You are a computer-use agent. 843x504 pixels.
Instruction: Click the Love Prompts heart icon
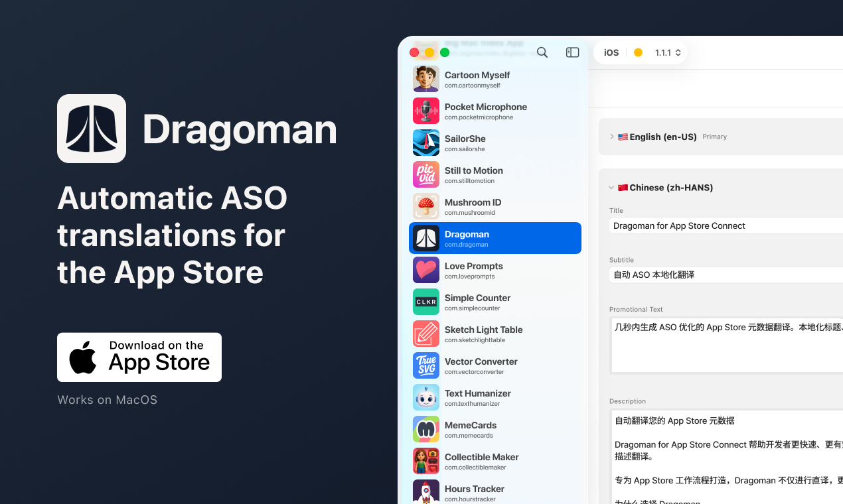pos(426,270)
